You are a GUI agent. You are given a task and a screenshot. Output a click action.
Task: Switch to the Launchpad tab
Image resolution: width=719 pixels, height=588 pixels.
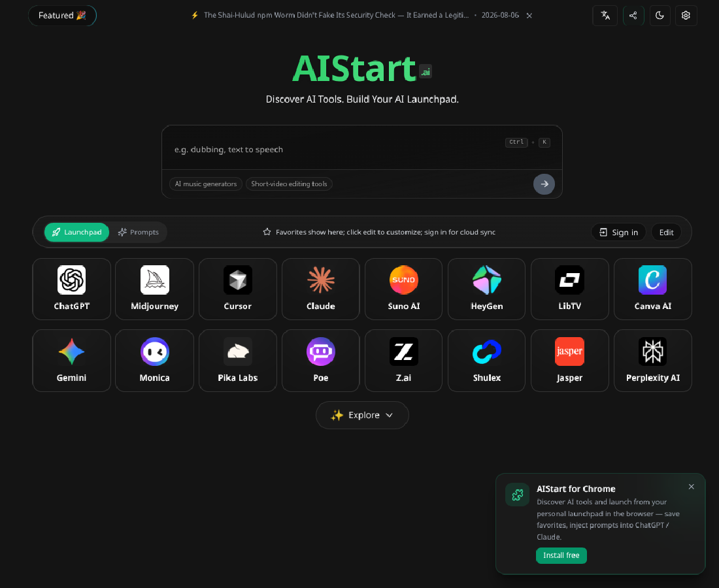click(76, 233)
